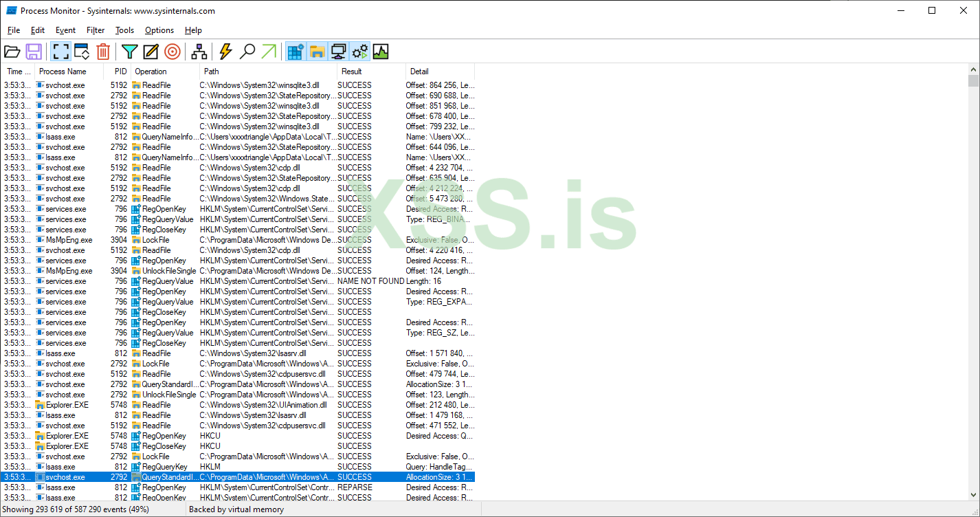Click the 'Offset: 5 473 280' detail cell
Image resolution: width=980 pixels, height=517 pixels.
[x=440, y=199]
